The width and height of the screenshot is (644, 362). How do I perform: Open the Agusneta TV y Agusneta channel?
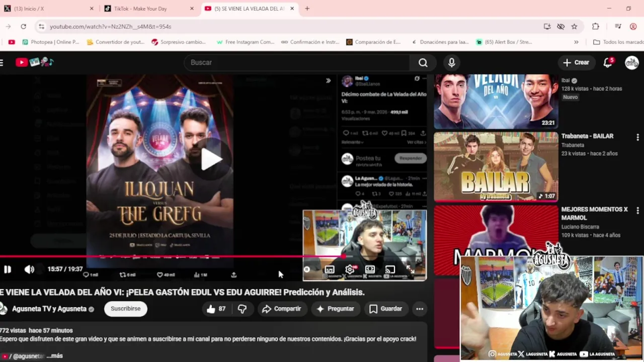click(x=49, y=309)
